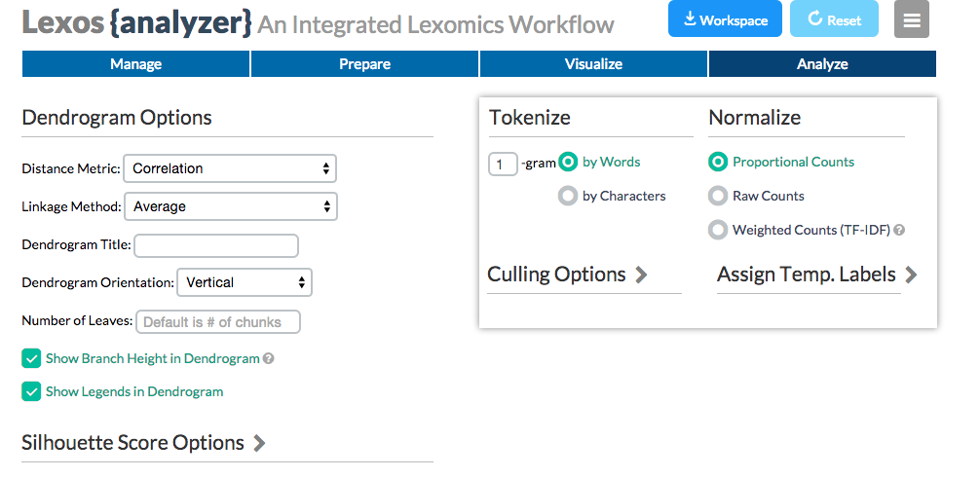Click into the Dendrogram Title field
The width and height of the screenshot is (980, 478).
216,245
